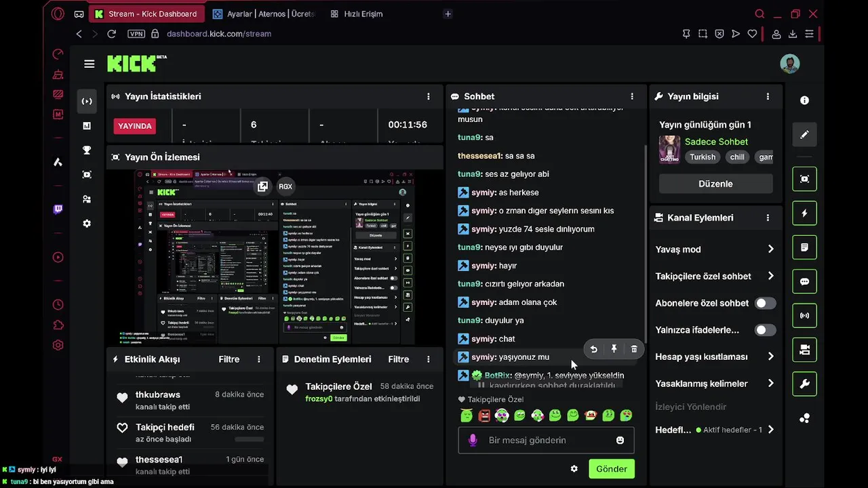Open the analytics bar chart sidebar icon
Screen dimensions: 868x488
87,125
